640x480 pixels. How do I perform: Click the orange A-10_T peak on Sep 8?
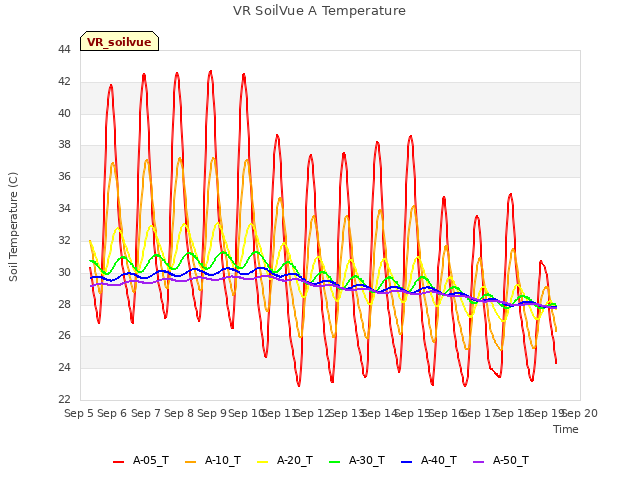180,158
